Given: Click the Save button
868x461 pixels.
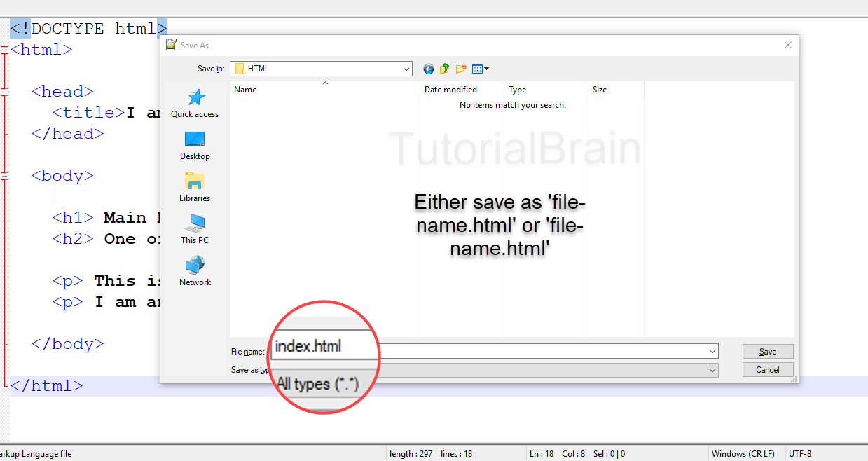Looking at the screenshot, I should coord(768,352).
